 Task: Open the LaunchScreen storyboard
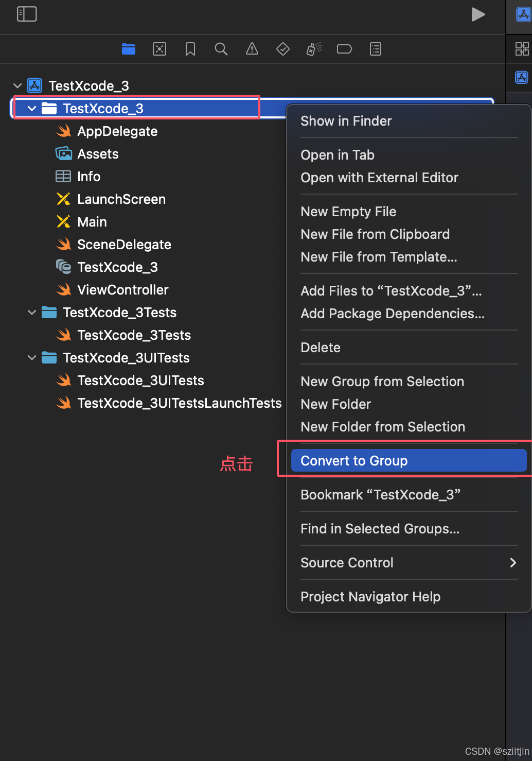(121, 199)
